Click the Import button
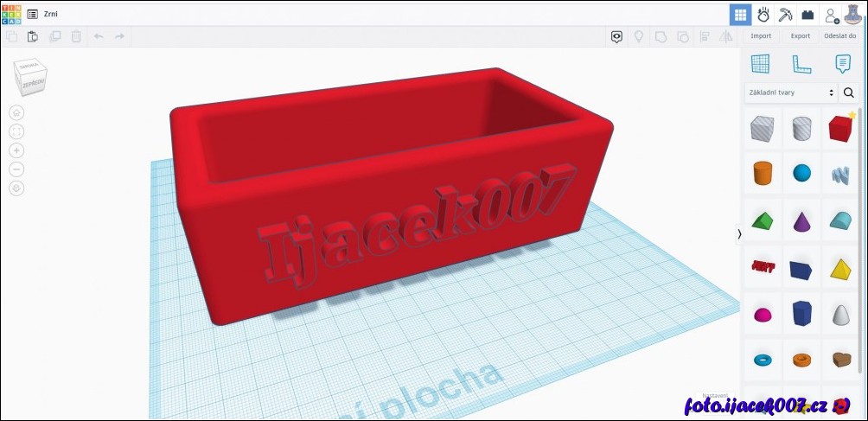Image resolution: width=868 pixels, height=421 pixels. pos(761,36)
